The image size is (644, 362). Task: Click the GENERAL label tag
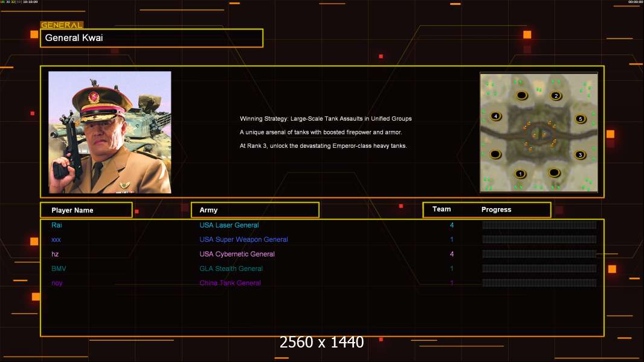click(62, 25)
